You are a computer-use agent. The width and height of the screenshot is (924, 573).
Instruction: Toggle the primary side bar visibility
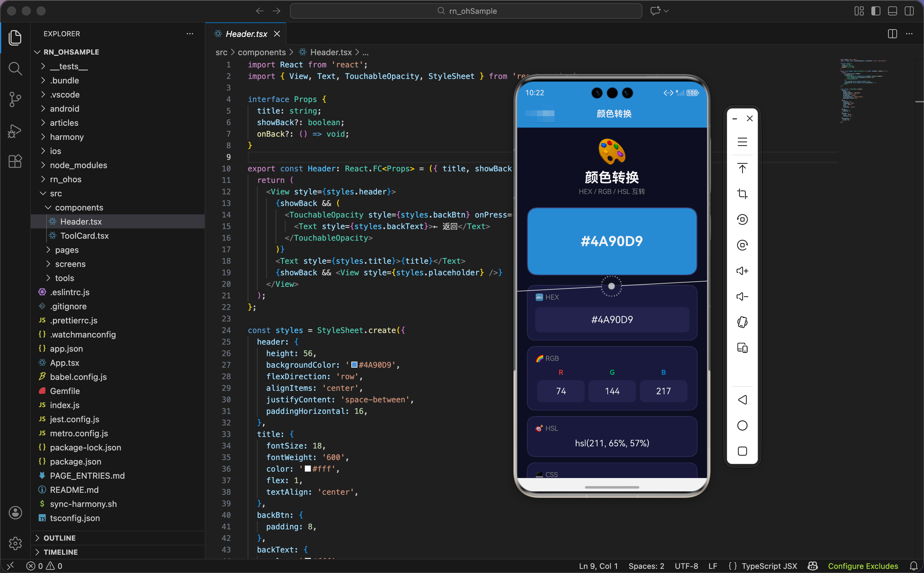(876, 11)
